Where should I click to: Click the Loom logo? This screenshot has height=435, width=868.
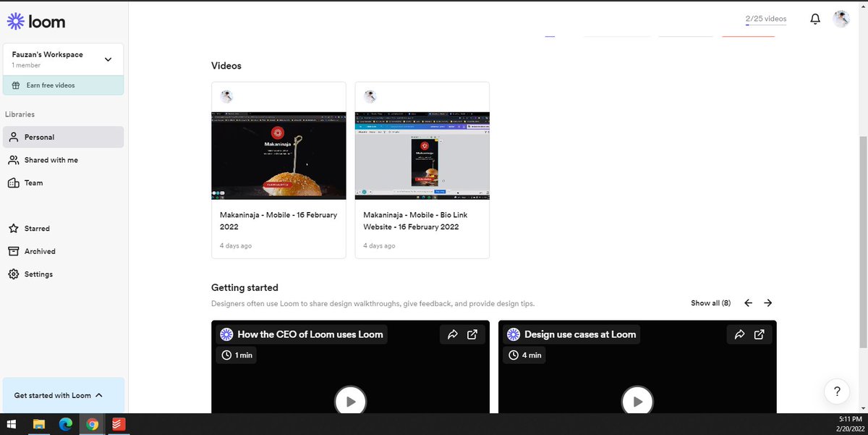(x=36, y=22)
